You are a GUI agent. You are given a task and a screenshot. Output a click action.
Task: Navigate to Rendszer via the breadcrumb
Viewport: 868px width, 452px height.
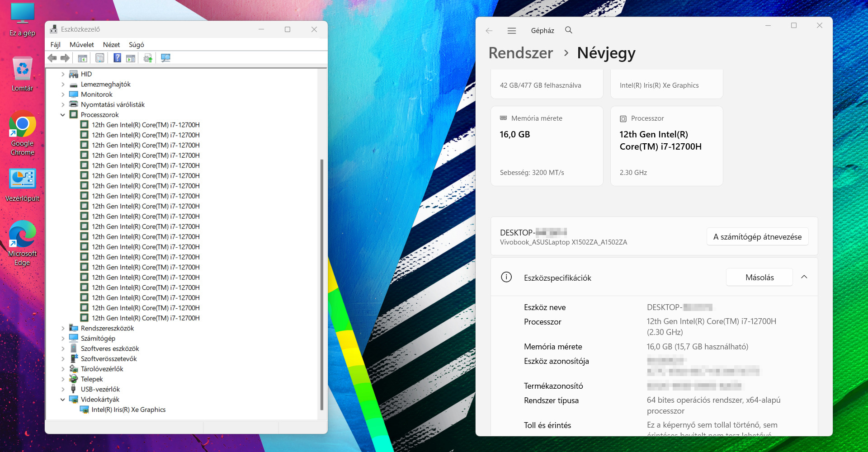(x=521, y=53)
